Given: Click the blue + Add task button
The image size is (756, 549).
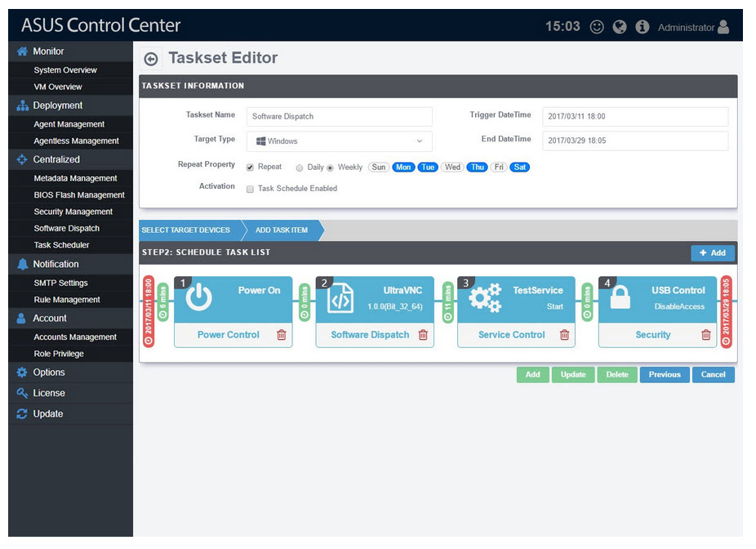Looking at the screenshot, I should (713, 253).
